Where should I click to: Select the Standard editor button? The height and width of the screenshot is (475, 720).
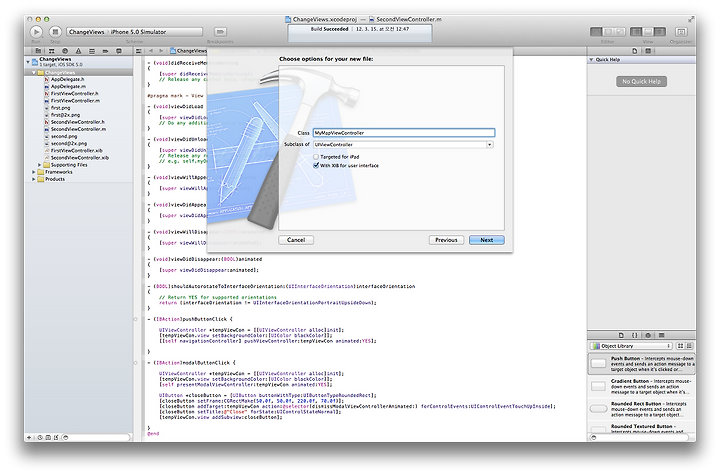pos(596,32)
